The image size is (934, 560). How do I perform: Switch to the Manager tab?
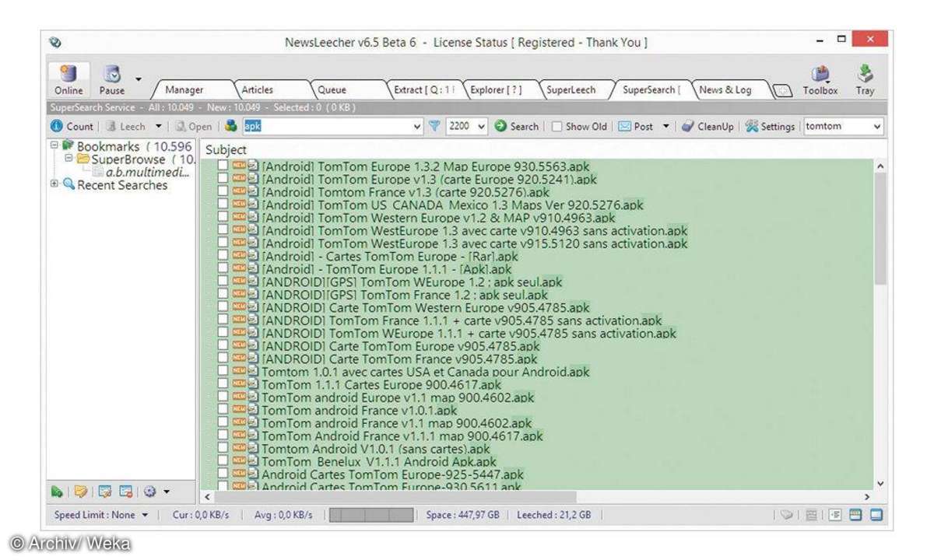[184, 90]
